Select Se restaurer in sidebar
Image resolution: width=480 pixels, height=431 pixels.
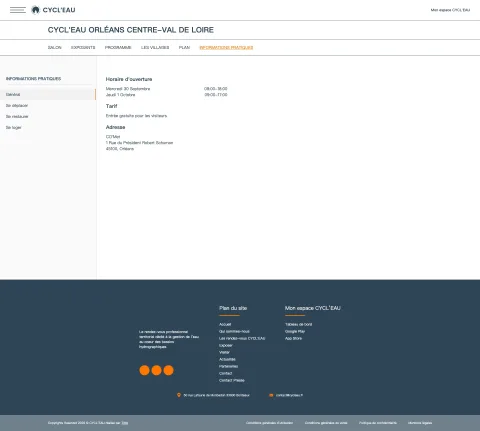pos(17,116)
